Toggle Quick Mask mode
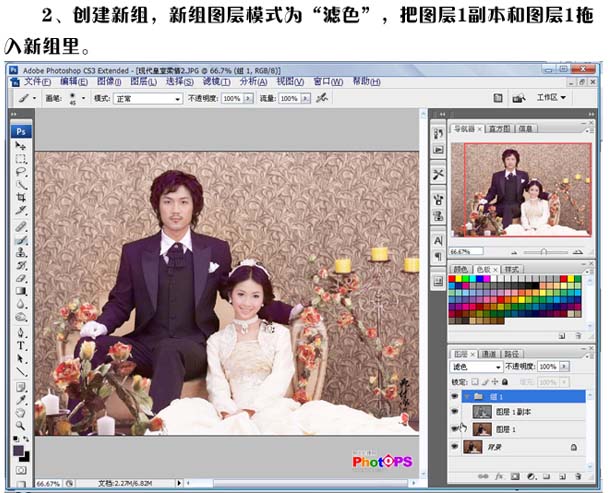The width and height of the screenshot is (611, 493). click(21, 470)
